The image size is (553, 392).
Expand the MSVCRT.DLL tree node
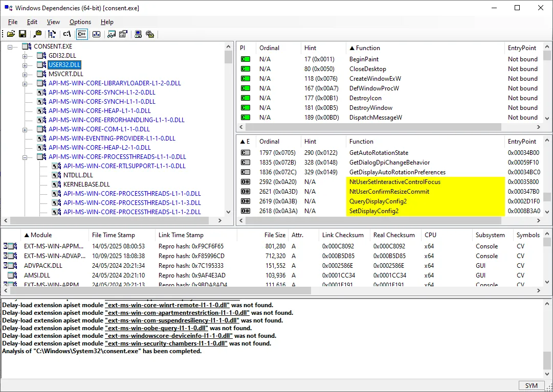tap(25, 74)
